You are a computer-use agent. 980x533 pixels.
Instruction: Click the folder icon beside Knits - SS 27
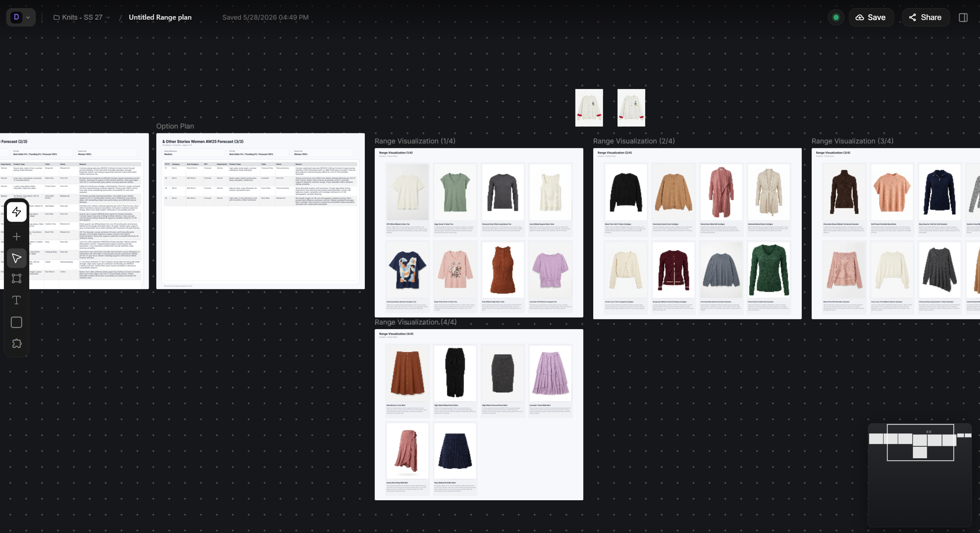[x=56, y=17]
